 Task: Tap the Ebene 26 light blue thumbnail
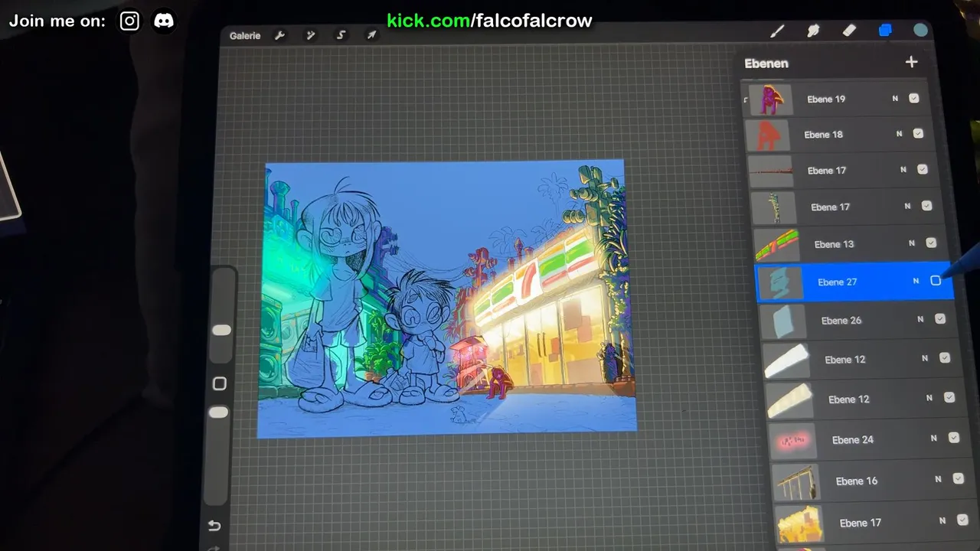(x=784, y=321)
